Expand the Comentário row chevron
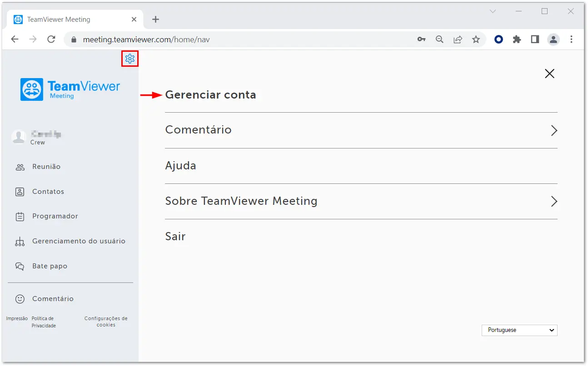This screenshot has width=588, height=366. click(554, 130)
